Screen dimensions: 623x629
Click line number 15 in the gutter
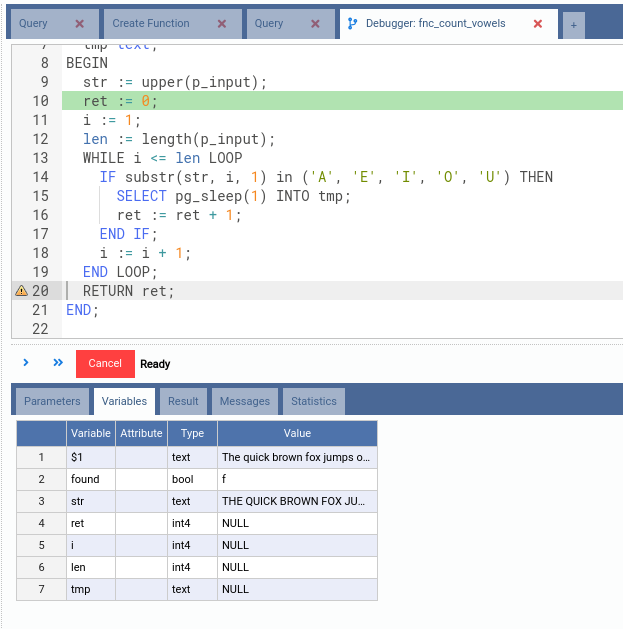pos(40,215)
